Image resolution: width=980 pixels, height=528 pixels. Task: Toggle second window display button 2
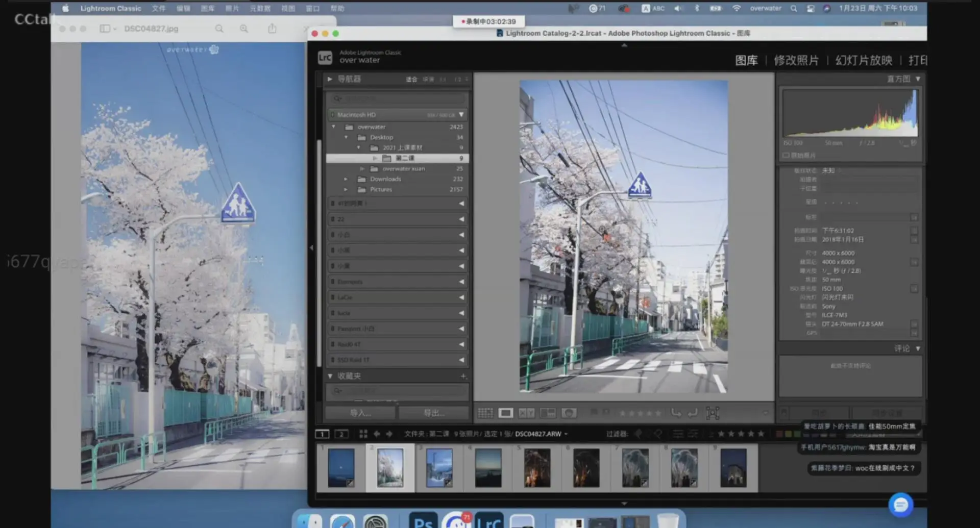pyautogui.click(x=341, y=434)
